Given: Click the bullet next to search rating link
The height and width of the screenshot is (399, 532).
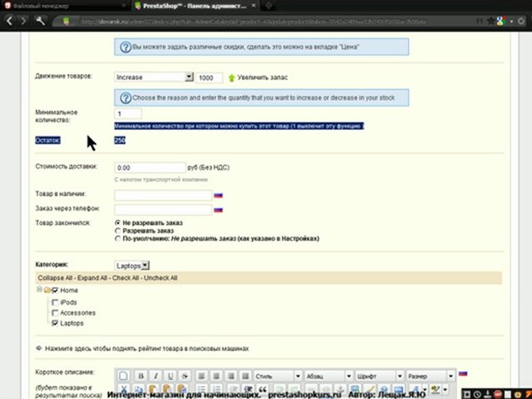Looking at the screenshot, I should pyautogui.click(x=39, y=349).
